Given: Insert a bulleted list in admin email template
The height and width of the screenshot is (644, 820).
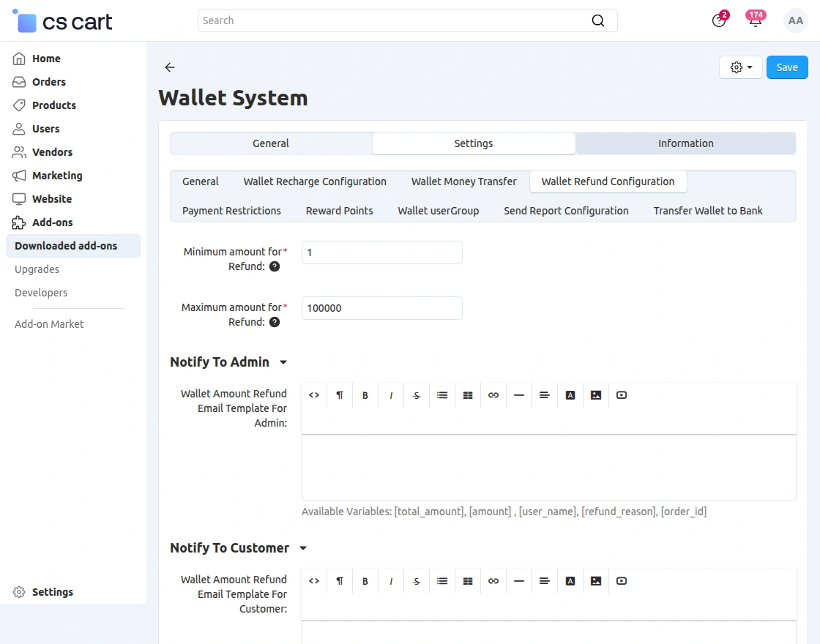Looking at the screenshot, I should 441,394.
